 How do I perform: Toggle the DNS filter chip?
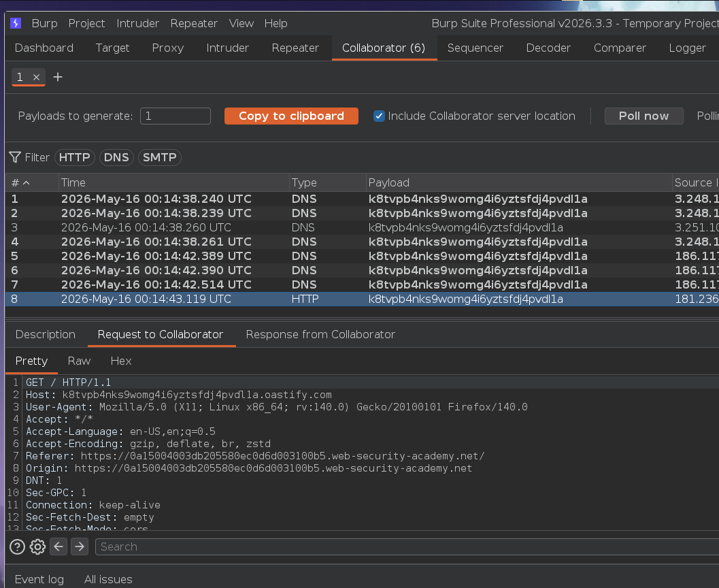(116, 157)
